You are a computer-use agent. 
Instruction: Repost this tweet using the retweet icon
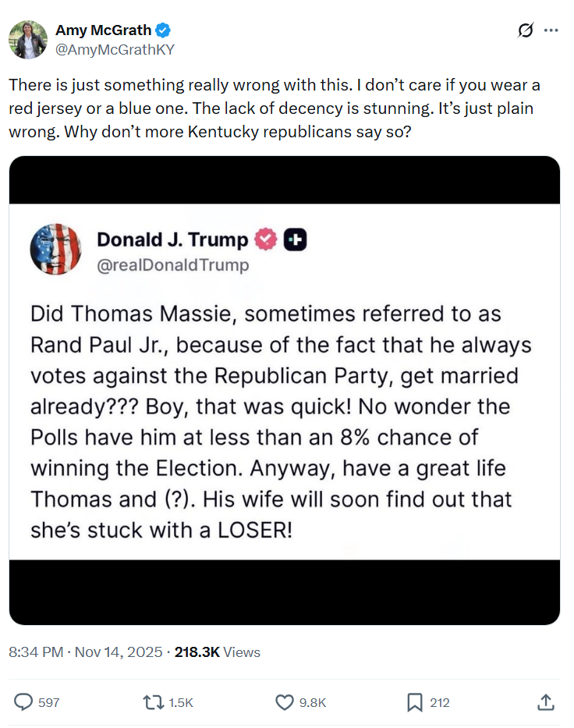point(153,702)
